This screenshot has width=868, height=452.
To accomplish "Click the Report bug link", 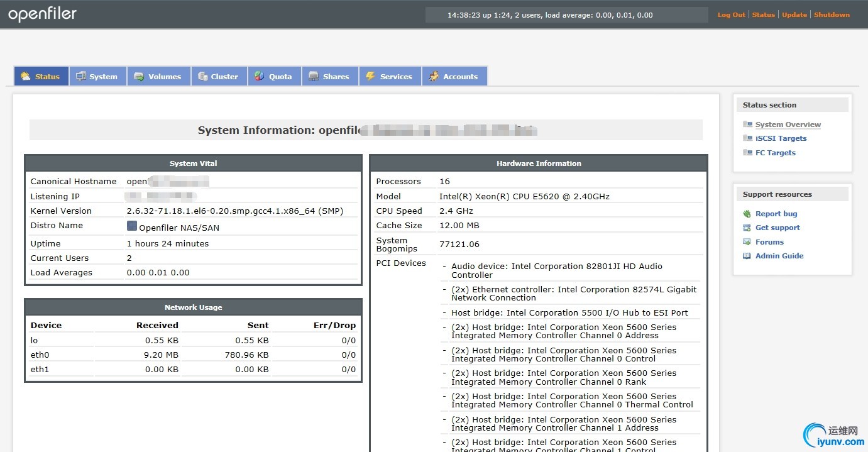I will 776,214.
